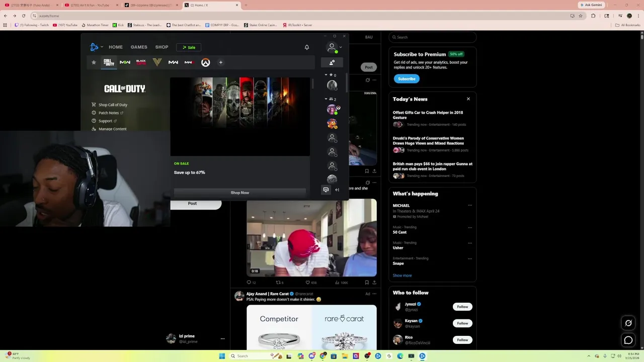Screen dimensions: 644x362
Task: Add a game with the plus icon
Action: click(220, 62)
